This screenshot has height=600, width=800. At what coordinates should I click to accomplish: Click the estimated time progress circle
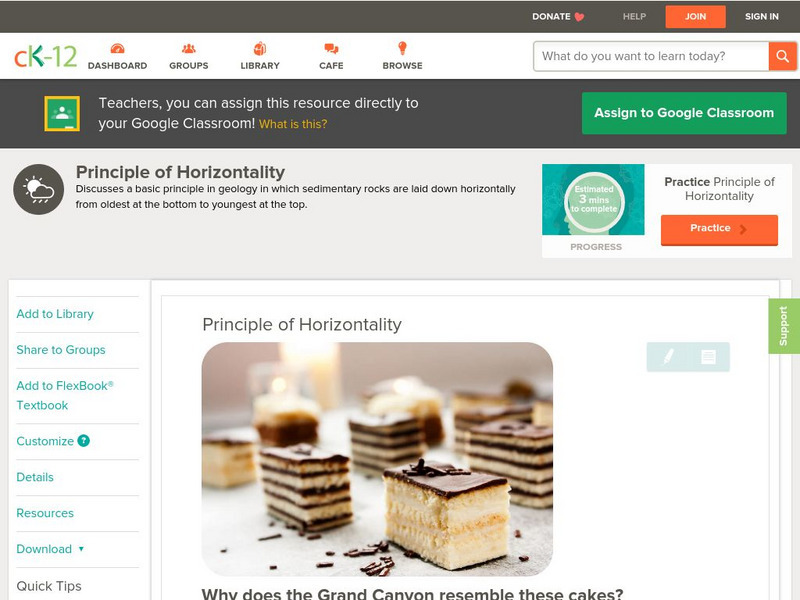tap(593, 200)
